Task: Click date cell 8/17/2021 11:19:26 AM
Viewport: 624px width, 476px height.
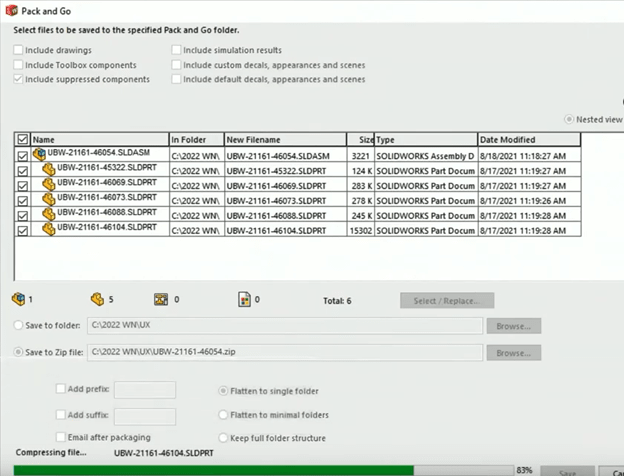Action: [529, 201]
